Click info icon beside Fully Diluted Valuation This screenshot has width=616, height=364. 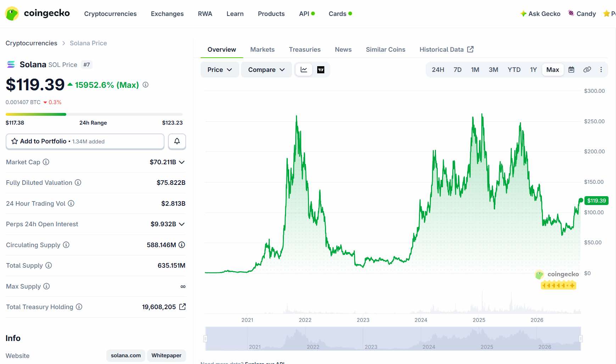click(78, 182)
